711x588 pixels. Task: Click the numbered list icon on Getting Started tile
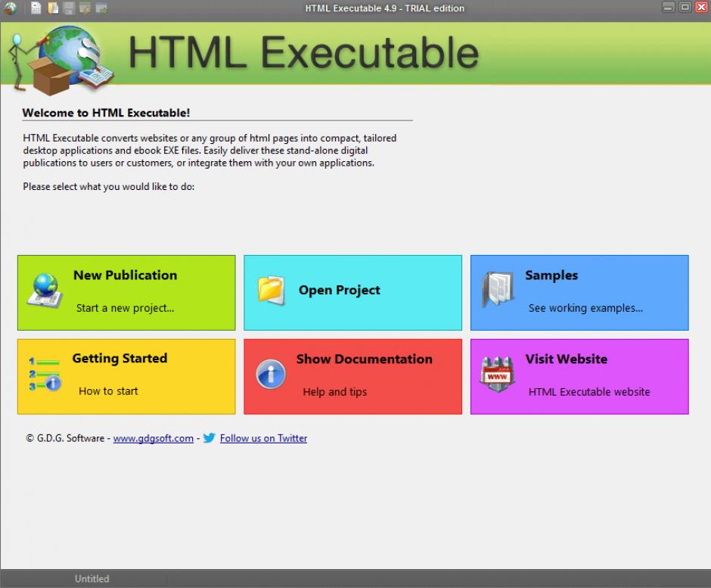click(x=45, y=375)
